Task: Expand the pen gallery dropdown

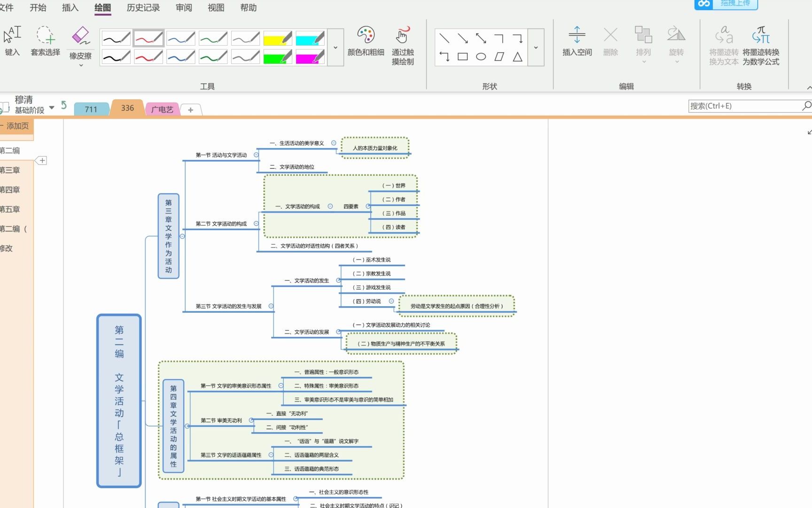Action: pyautogui.click(x=336, y=48)
